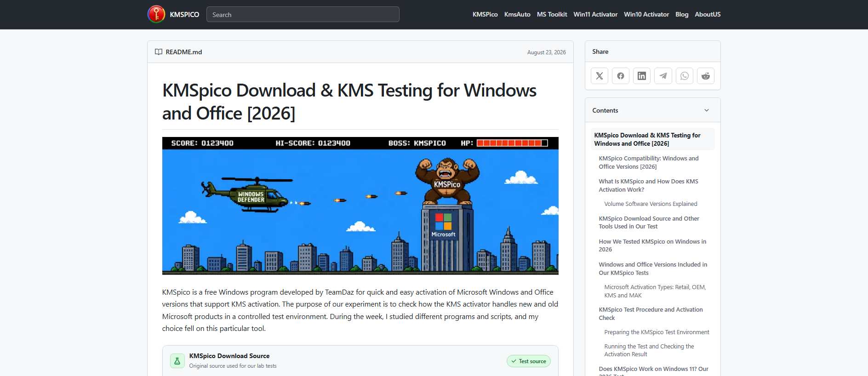
Task: Jump to 'Microsoft Activation Types: Retail, OEM' section
Action: point(655,291)
